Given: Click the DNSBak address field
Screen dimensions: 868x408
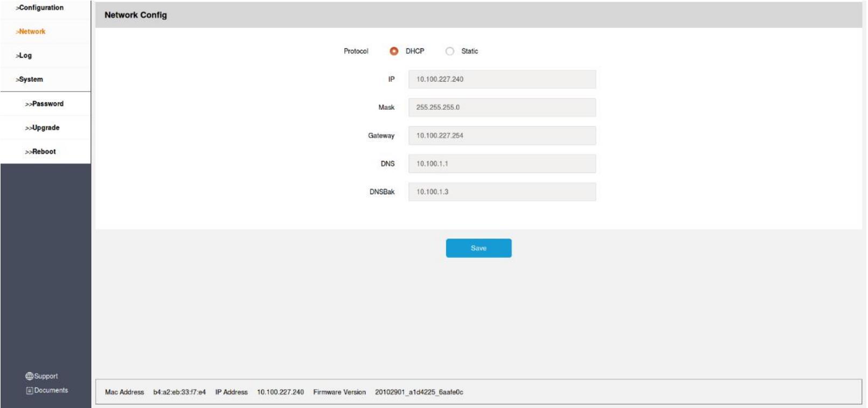Looking at the screenshot, I should click(502, 192).
